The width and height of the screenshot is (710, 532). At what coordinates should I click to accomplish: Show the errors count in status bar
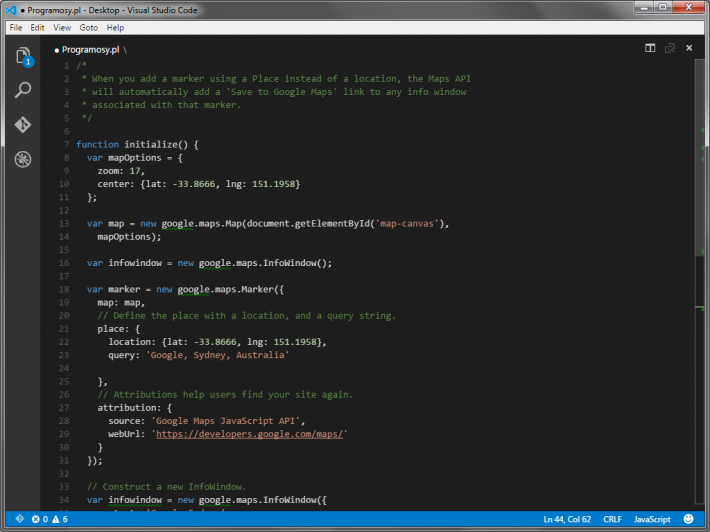tap(40, 519)
